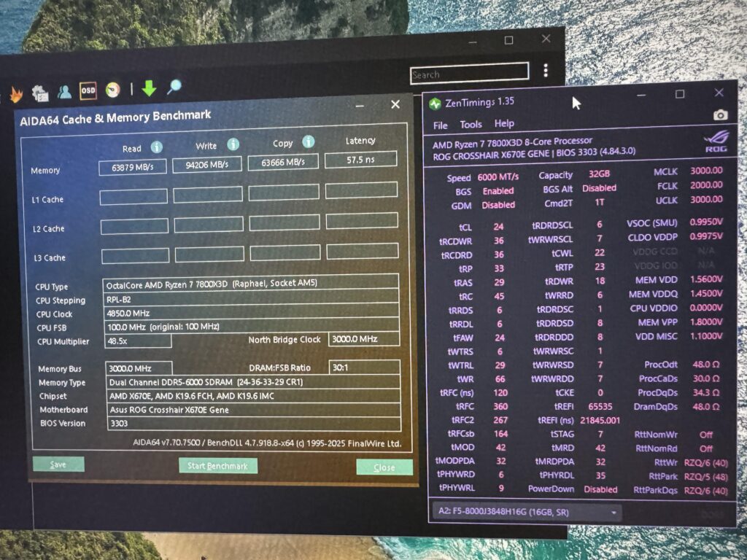The width and height of the screenshot is (747, 560).
Task: Click the gauge sensor icon in AIDA64 toolbar
Action: [113, 90]
